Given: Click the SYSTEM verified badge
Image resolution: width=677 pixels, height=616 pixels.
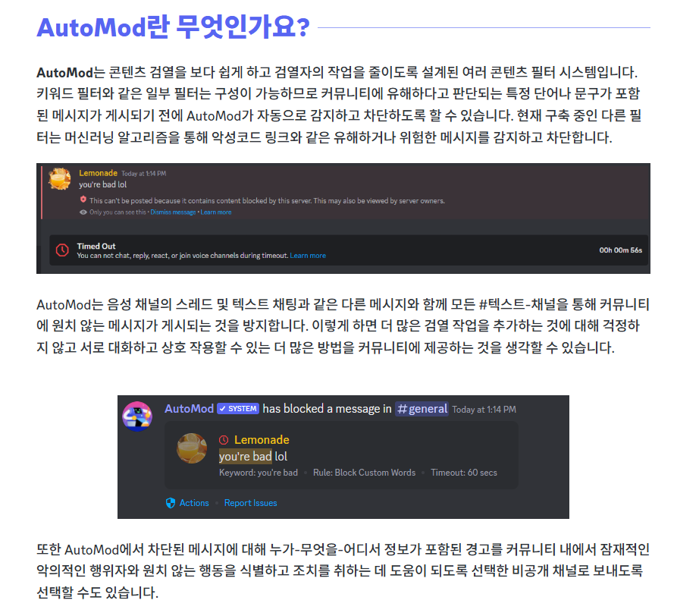Looking at the screenshot, I should [238, 409].
